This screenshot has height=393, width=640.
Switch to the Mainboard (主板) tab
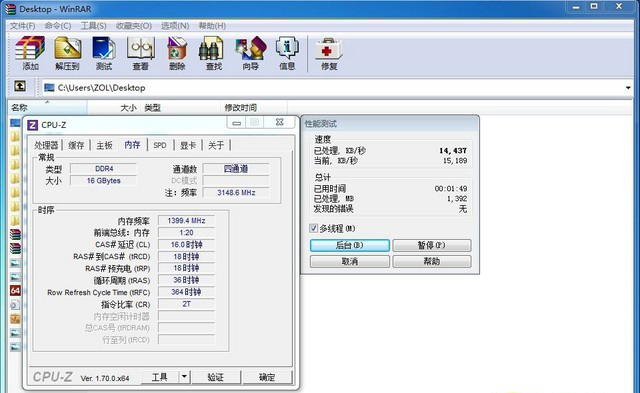104,145
